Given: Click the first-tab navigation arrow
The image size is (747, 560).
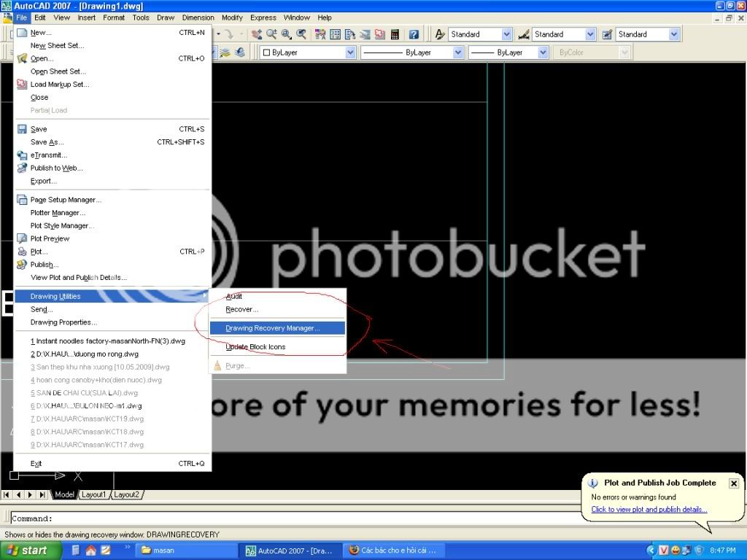Looking at the screenshot, I should point(7,495).
